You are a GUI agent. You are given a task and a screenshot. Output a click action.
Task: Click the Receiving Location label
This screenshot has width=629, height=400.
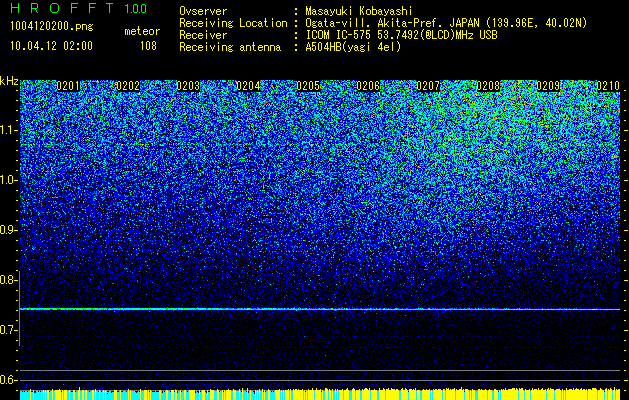[233, 23]
